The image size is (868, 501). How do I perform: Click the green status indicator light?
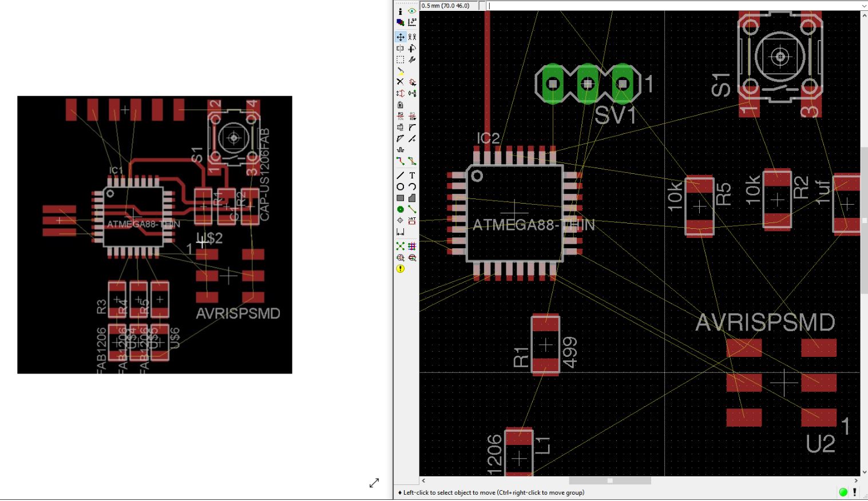click(x=843, y=492)
